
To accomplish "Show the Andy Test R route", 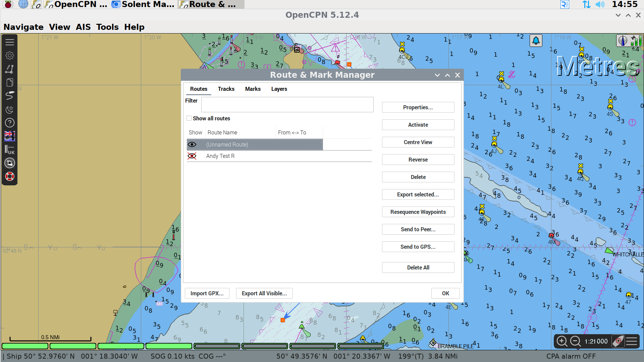I will click(192, 156).
